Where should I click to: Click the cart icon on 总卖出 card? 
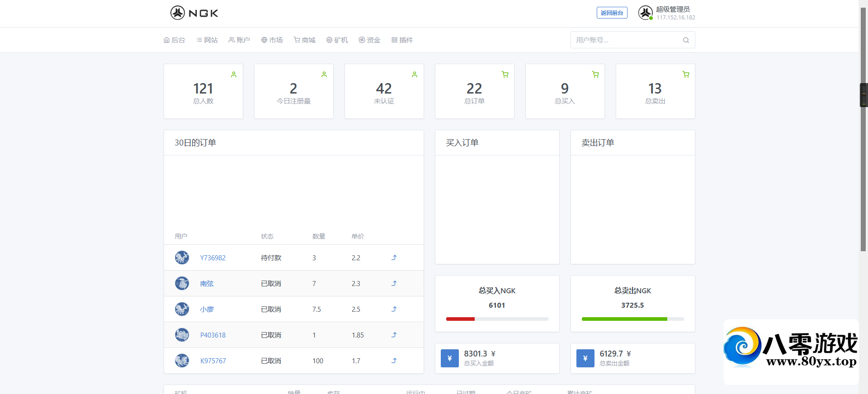(686, 75)
